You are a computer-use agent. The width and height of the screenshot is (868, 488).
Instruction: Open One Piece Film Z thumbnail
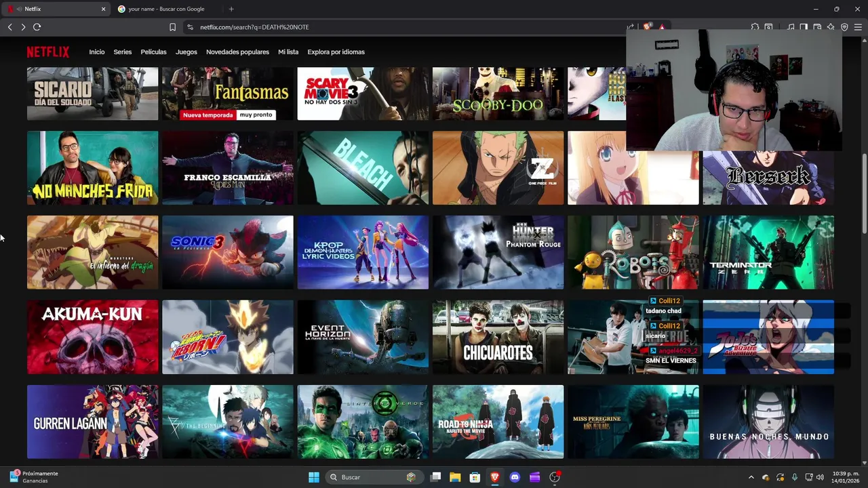coord(498,168)
